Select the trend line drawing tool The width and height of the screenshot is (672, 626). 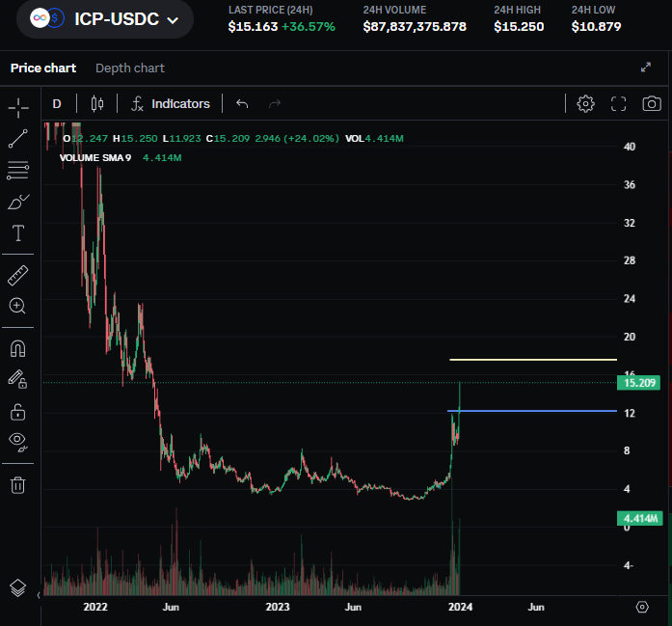click(18, 139)
